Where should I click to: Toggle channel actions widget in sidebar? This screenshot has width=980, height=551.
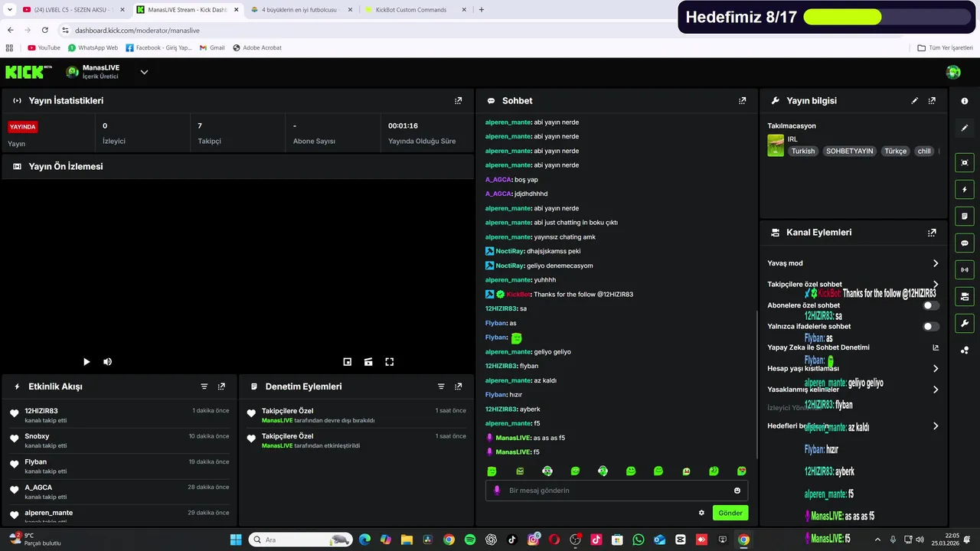[x=965, y=296]
